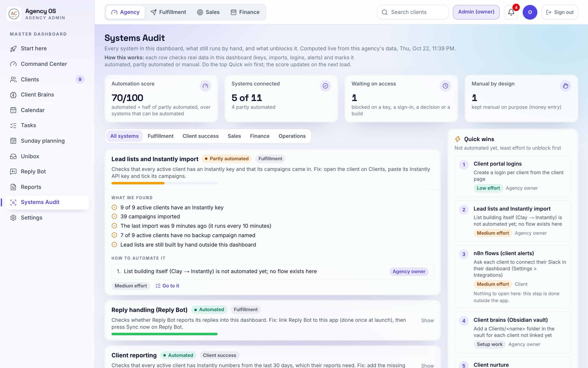
Task: Click the Sign out button
Action: pyautogui.click(x=560, y=12)
